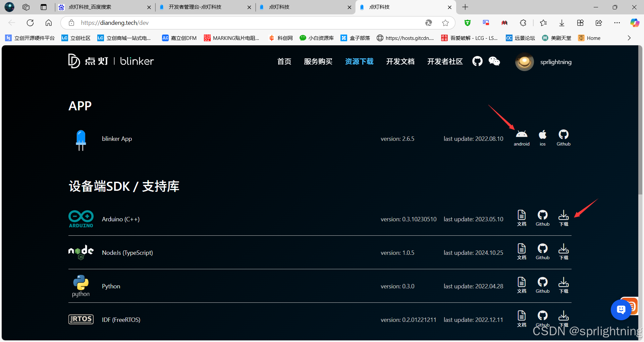Expand the bookmarks overflow chevron
This screenshot has height=342, width=644.
tap(629, 38)
